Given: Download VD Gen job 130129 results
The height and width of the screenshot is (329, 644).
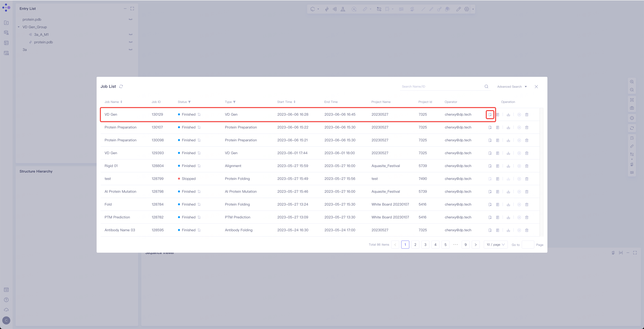Looking at the screenshot, I should (x=508, y=115).
